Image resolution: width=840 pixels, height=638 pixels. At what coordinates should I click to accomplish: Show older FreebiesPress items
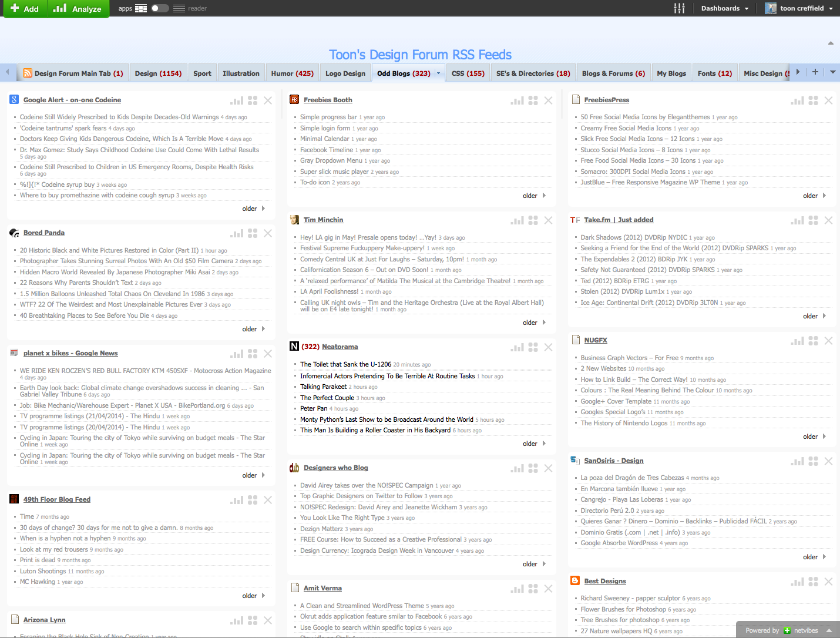[x=814, y=196]
